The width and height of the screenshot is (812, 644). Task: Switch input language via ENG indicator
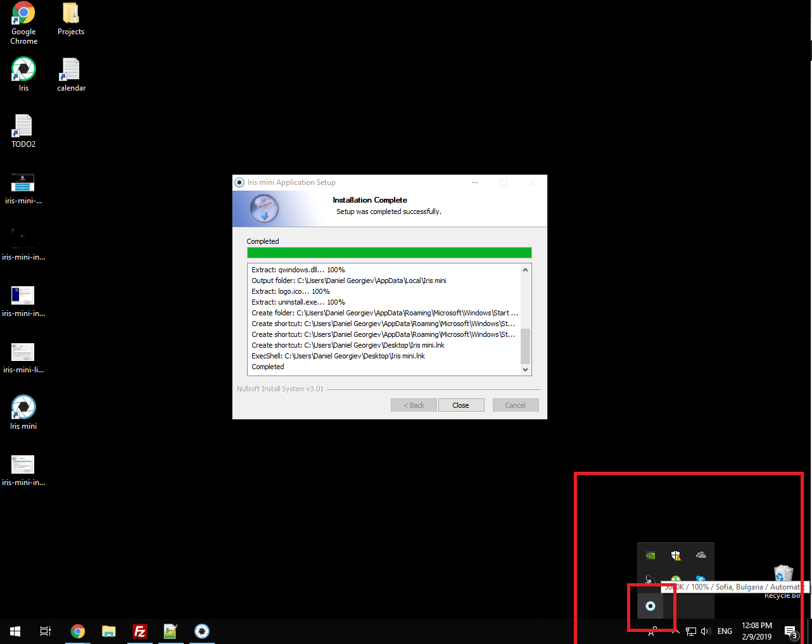click(x=725, y=631)
